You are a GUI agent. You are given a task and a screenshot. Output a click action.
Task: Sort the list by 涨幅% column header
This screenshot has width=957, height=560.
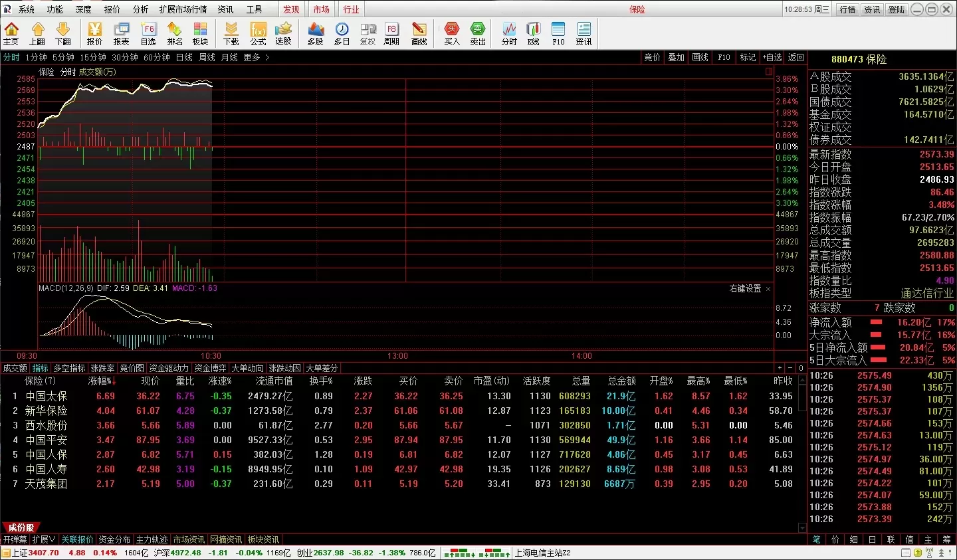pos(102,381)
